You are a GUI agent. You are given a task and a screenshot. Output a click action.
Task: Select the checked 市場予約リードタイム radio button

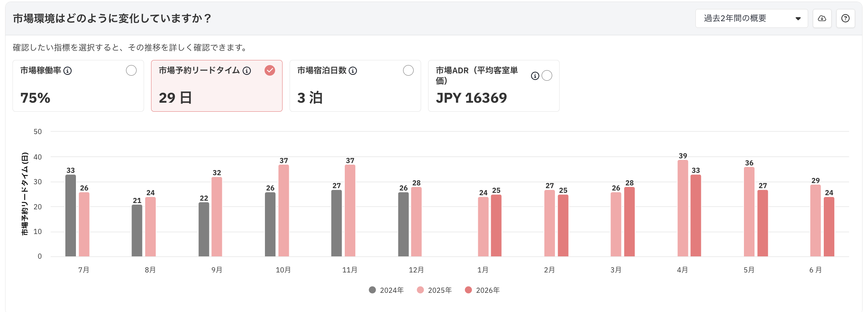pos(270,71)
